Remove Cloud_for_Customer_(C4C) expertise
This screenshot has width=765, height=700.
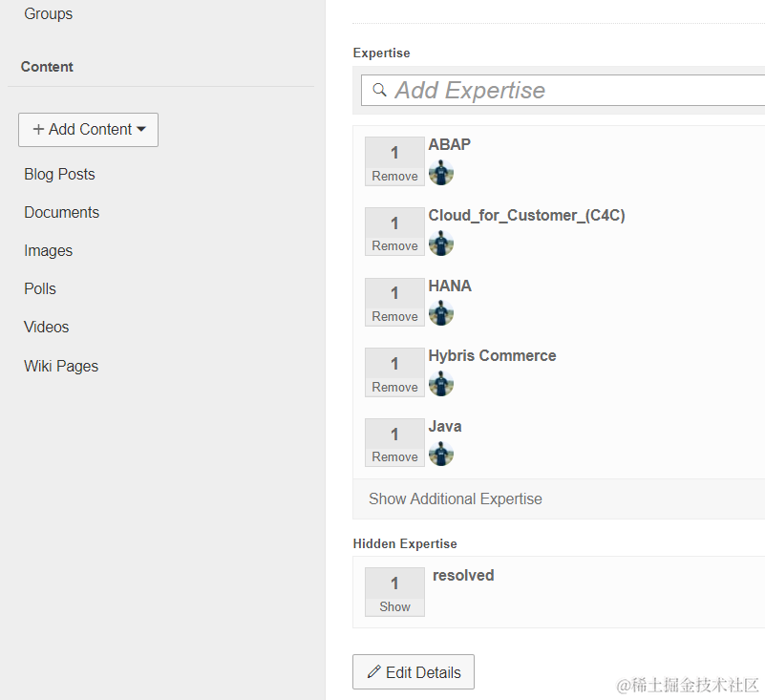pyautogui.click(x=394, y=245)
